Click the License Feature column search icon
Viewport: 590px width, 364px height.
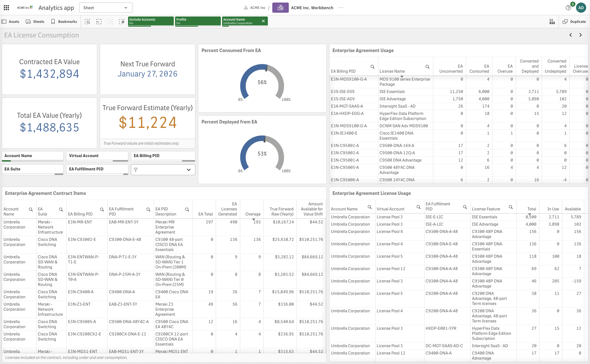pyautogui.click(x=511, y=207)
